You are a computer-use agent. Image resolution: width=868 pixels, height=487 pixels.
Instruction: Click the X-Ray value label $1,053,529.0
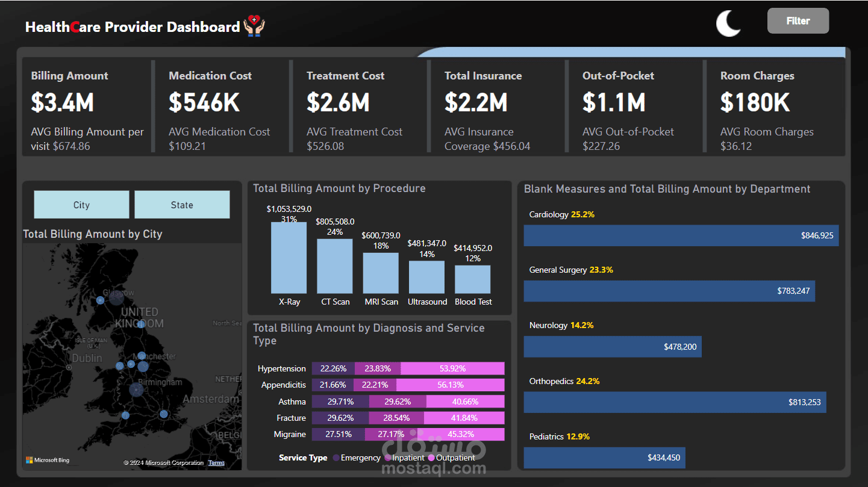point(289,209)
